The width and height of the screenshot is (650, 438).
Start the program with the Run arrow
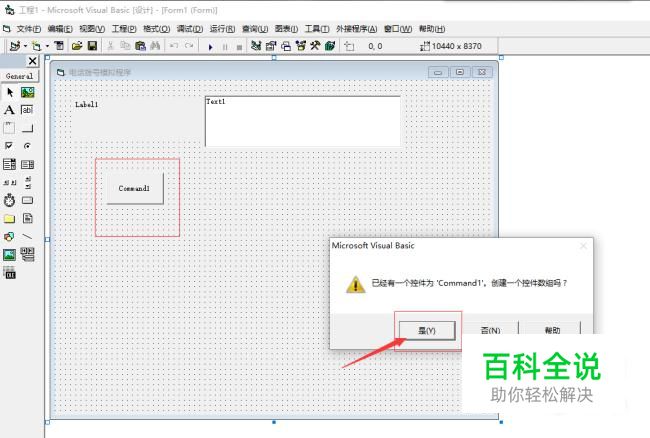click(211, 47)
